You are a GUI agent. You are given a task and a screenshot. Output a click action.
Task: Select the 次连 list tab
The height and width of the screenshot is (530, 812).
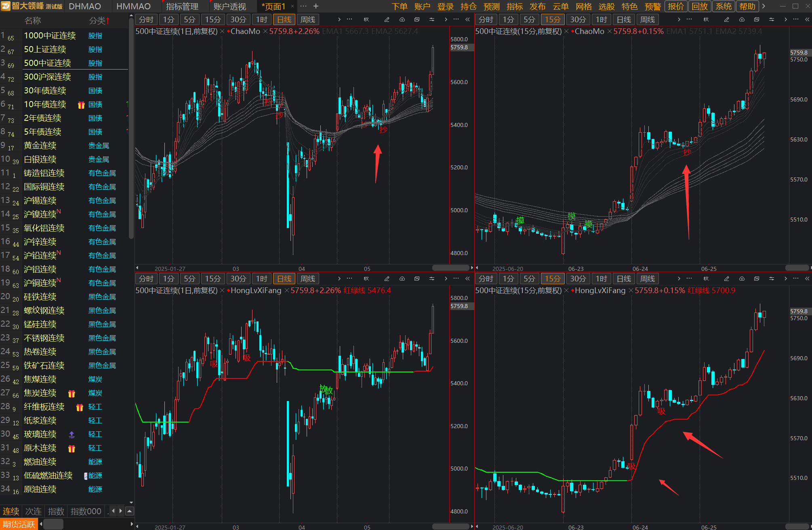click(x=34, y=511)
